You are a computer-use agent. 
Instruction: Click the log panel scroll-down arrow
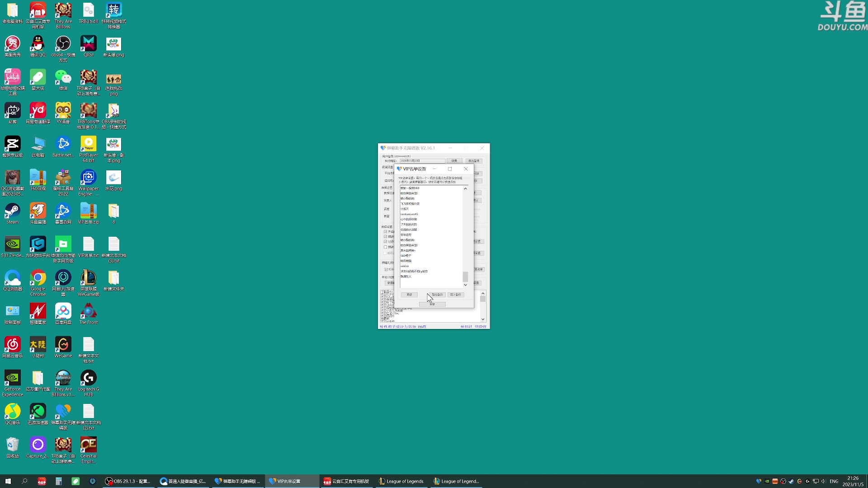tap(483, 319)
